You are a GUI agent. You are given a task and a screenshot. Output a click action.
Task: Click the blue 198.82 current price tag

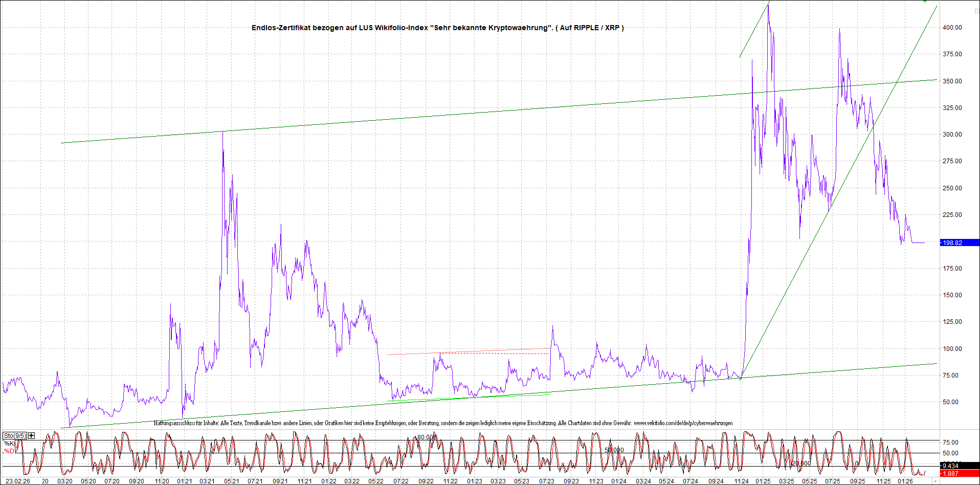pos(959,242)
